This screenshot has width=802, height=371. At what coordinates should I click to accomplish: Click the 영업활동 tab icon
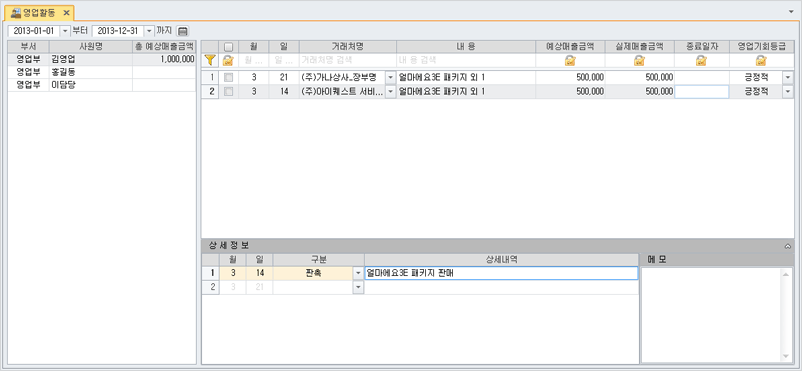(16, 12)
